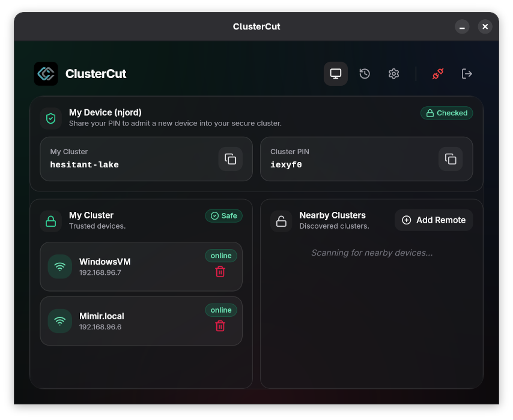The image size is (513, 420).
Task: Click the shield icon on My Device card
Action: 51,118
